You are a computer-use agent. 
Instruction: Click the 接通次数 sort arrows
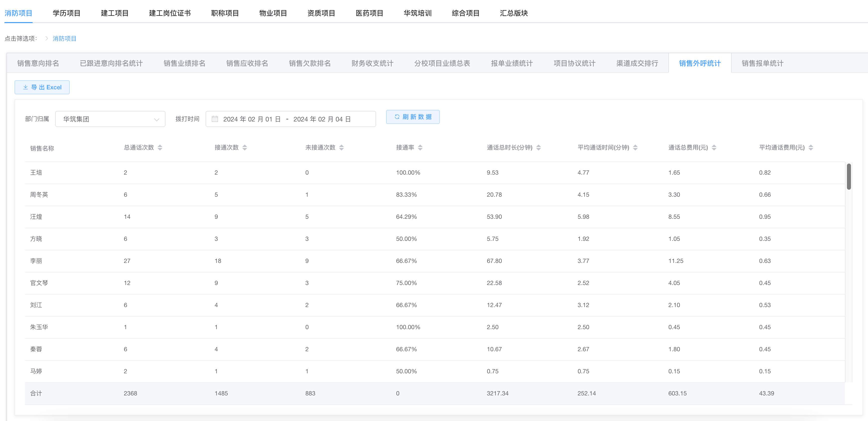[245, 148]
